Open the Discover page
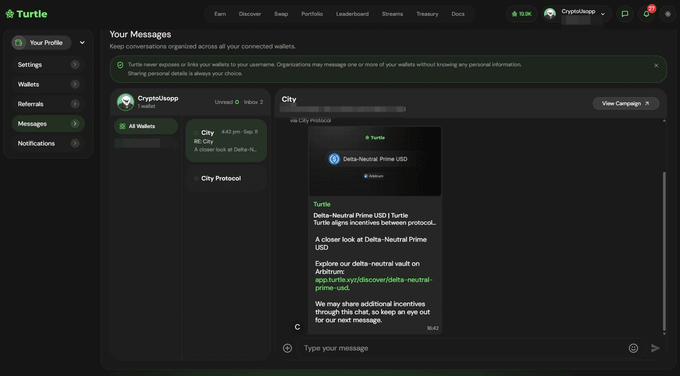Image resolution: width=680 pixels, height=376 pixels. pyautogui.click(x=250, y=14)
